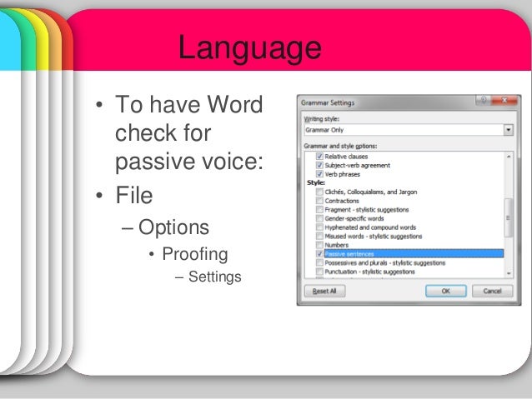This screenshot has height=399, width=532.
Task: Enable Hyphenated and compound words checkbox
Action: 319,227
